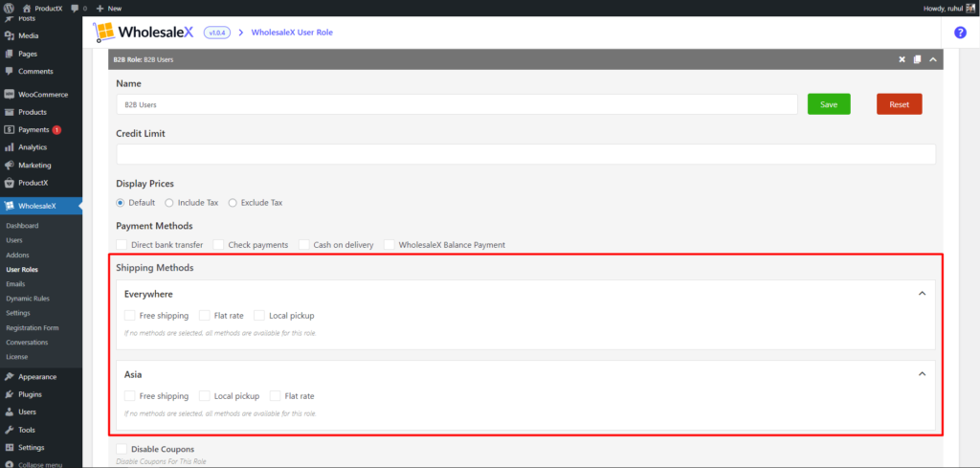Click into the Credit Limit field
980x468 pixels.
coord(525,154)
